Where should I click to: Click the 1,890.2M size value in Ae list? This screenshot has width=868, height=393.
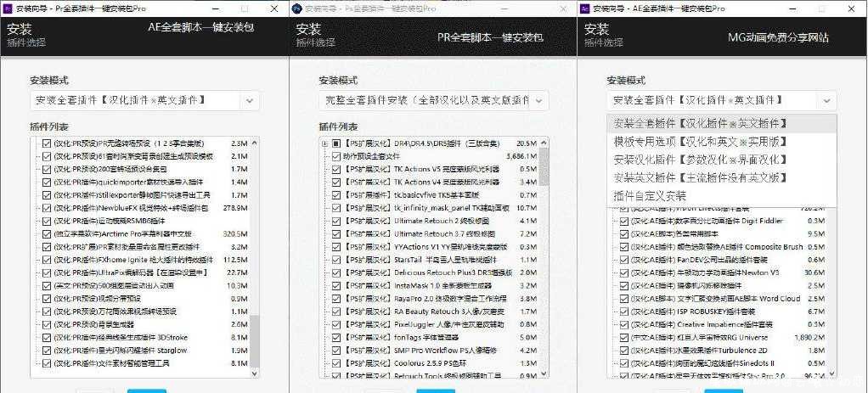(809, 338)
